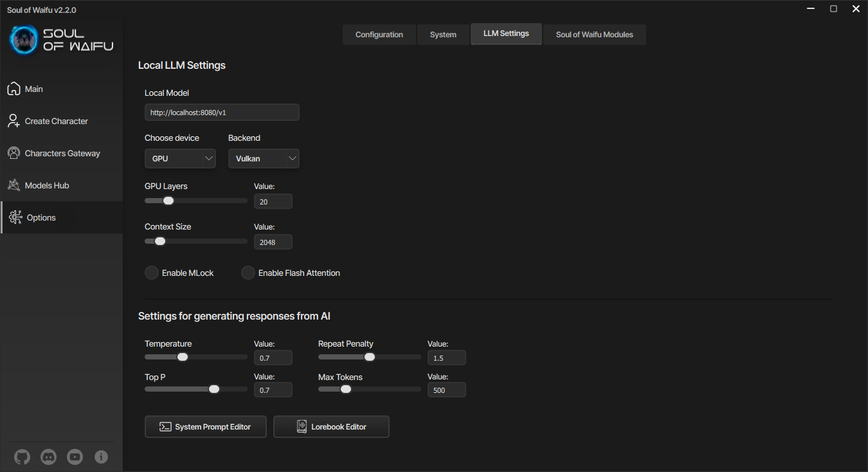Image resolution: width=868 pixels, height=472 pixels.
Task: Open Lorebook Editor
Action: 331,426
